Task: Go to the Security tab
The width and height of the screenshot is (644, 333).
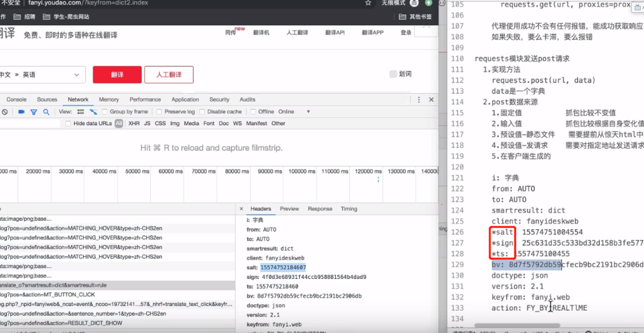Action: pyautogui.click(x=219, y=99)
